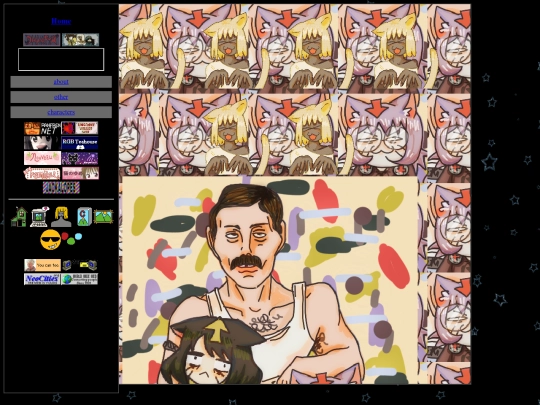Open the about page link
The height and width of the screenshot is (405, 540).
pos(61,82)
